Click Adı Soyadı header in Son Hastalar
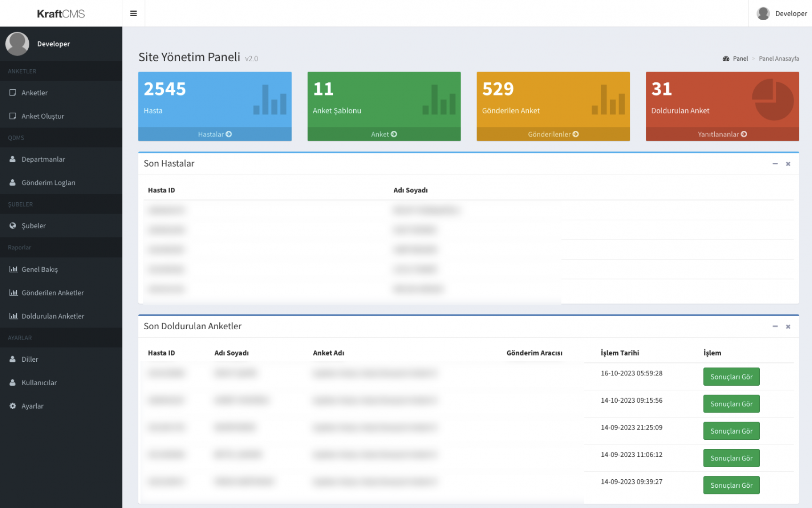 pos(410,190)
